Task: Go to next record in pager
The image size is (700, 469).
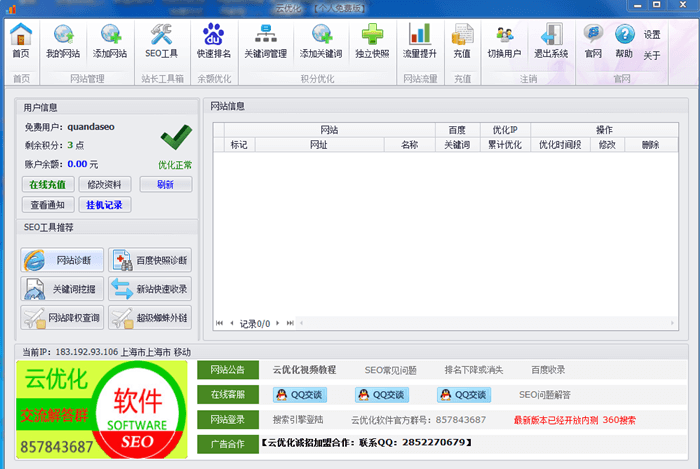Action: pos(278,323)
